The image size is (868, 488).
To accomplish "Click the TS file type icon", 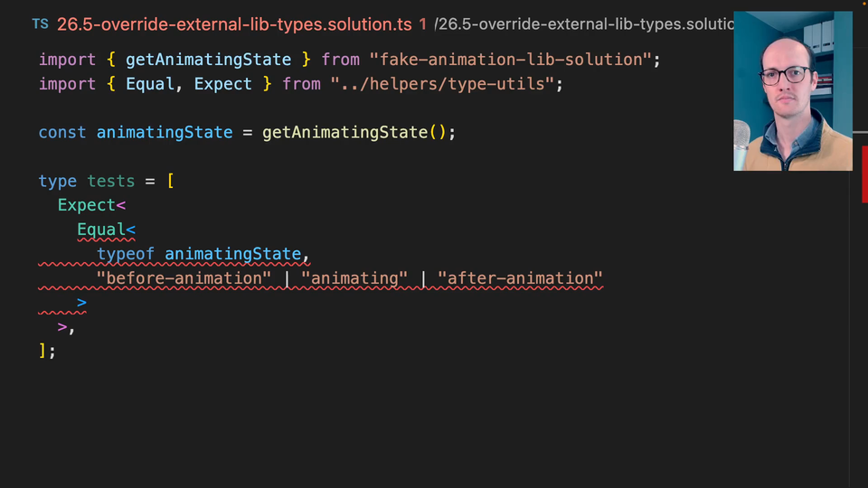I will (x=41, y=24).
